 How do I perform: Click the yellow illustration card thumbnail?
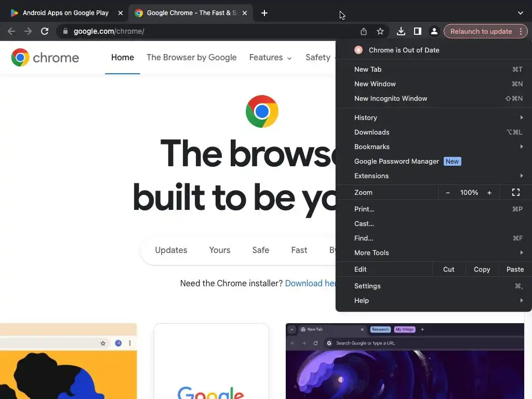[68, 361]
